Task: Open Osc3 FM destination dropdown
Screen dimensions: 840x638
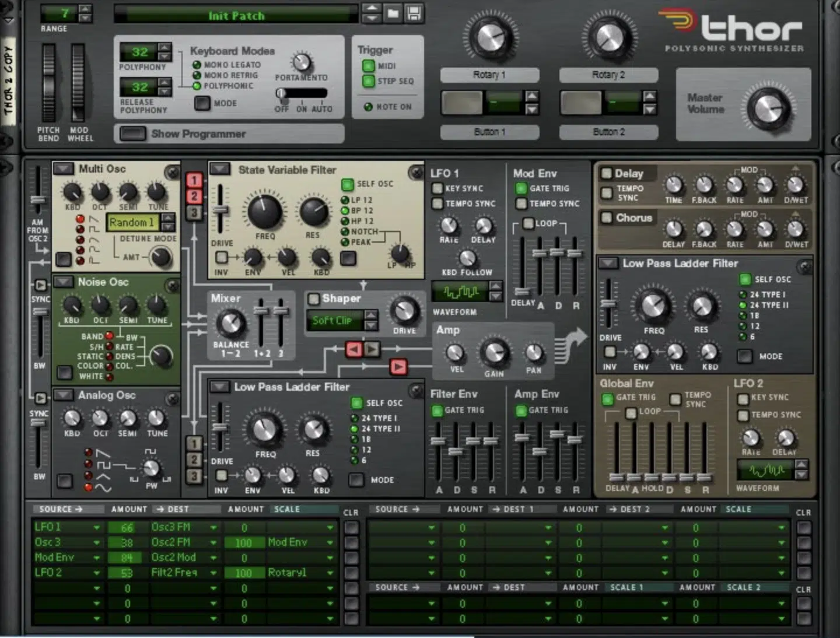Action: (213, 527)
